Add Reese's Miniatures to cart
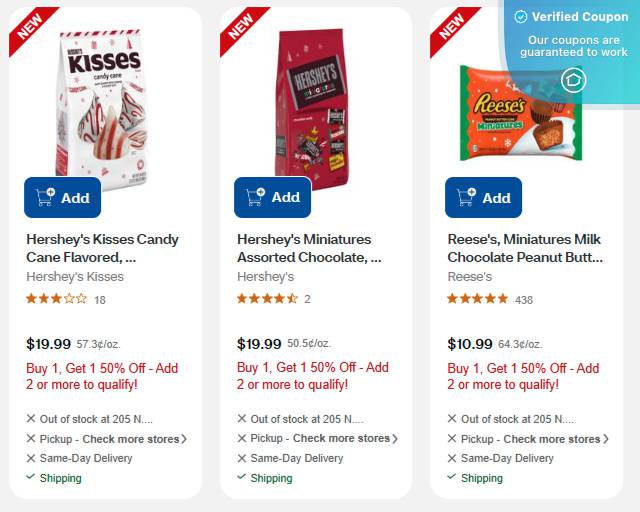Image resolution: width=640 pixels, height=512 pixels. pyautogui.click(x=483, y=198)
